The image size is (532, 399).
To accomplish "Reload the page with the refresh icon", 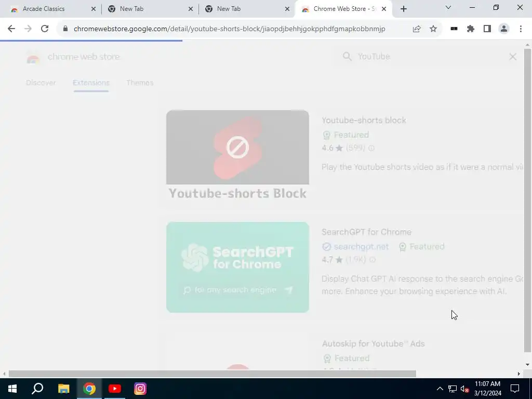I will [45, 29].
